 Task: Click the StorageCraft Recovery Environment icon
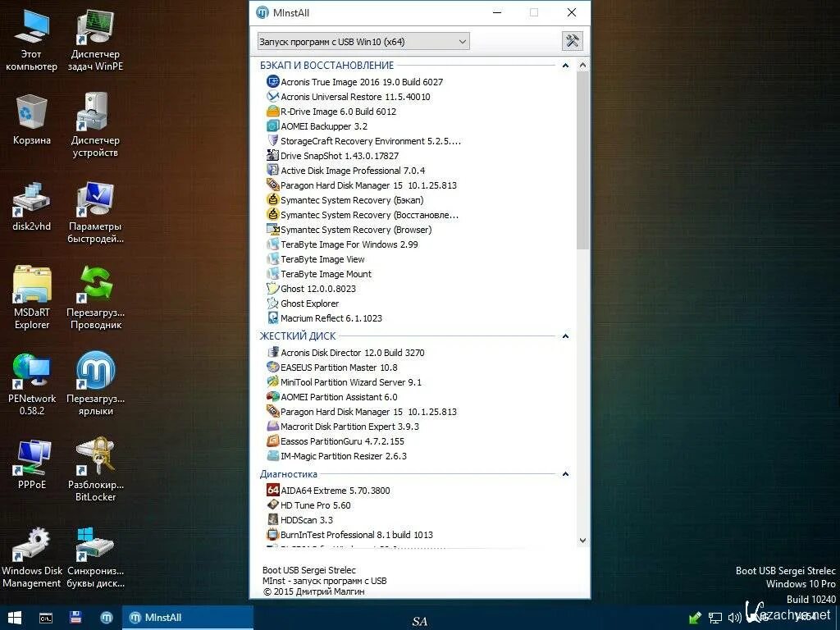tap(272, 141)
